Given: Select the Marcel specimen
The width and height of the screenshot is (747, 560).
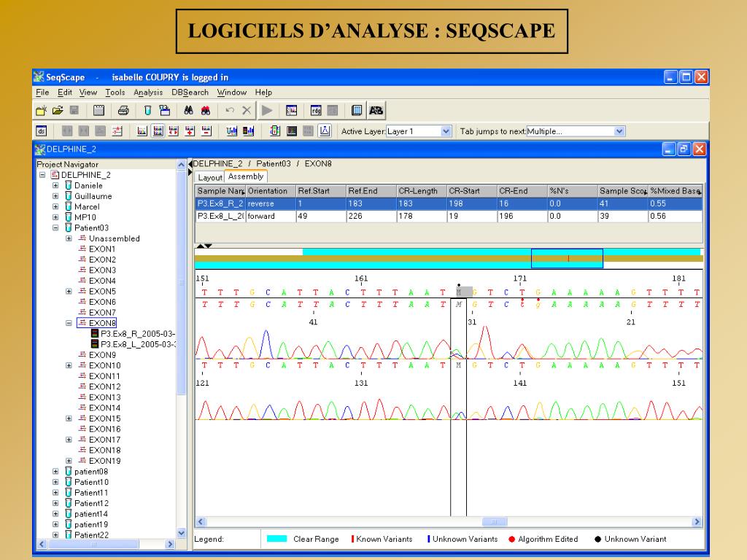Looking at the screenshot, I should tap(87, 206).
